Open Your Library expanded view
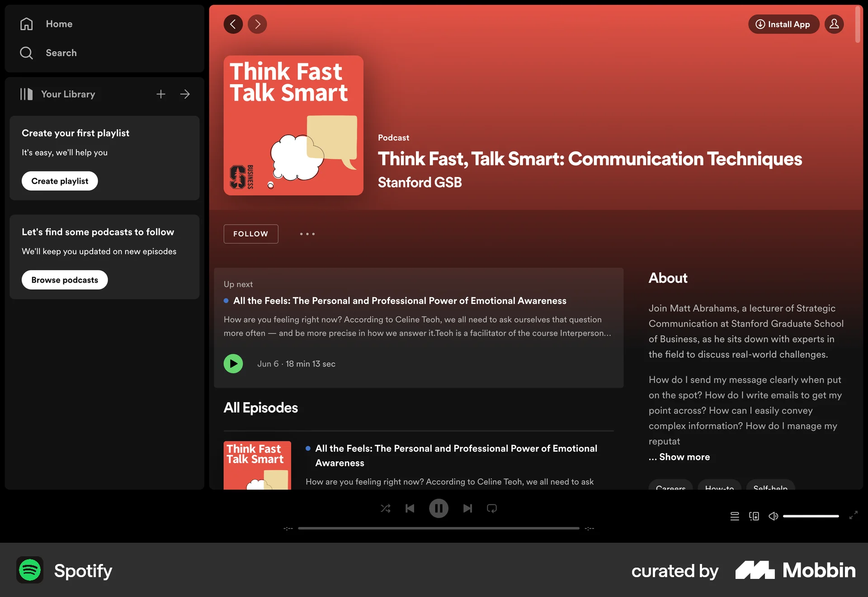 click(185, 94)
